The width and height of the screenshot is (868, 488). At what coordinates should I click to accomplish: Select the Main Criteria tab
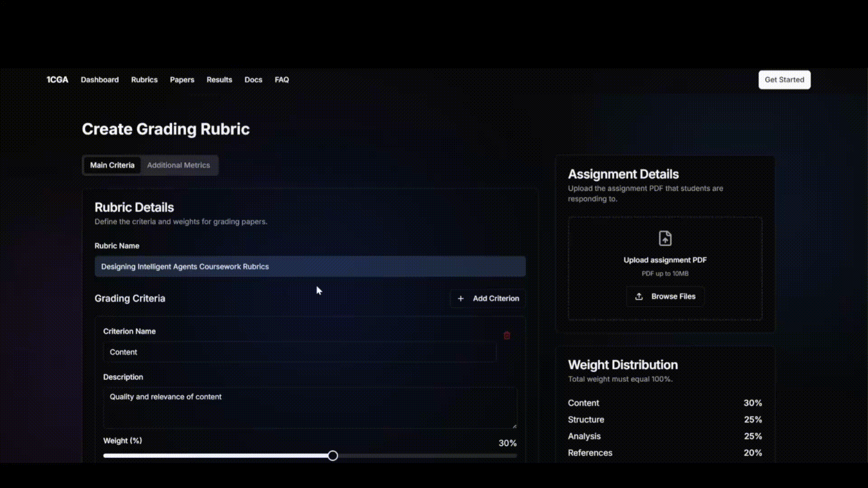coord(112,165)
